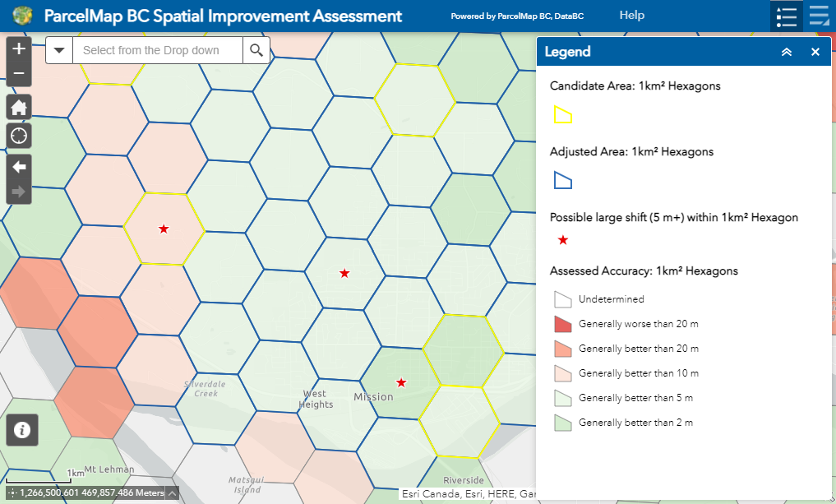836x504 pixels.
Task: Click the coordinates readout '1,266,500.601 469,857.486 Meters'
Action: click(92, 493)
